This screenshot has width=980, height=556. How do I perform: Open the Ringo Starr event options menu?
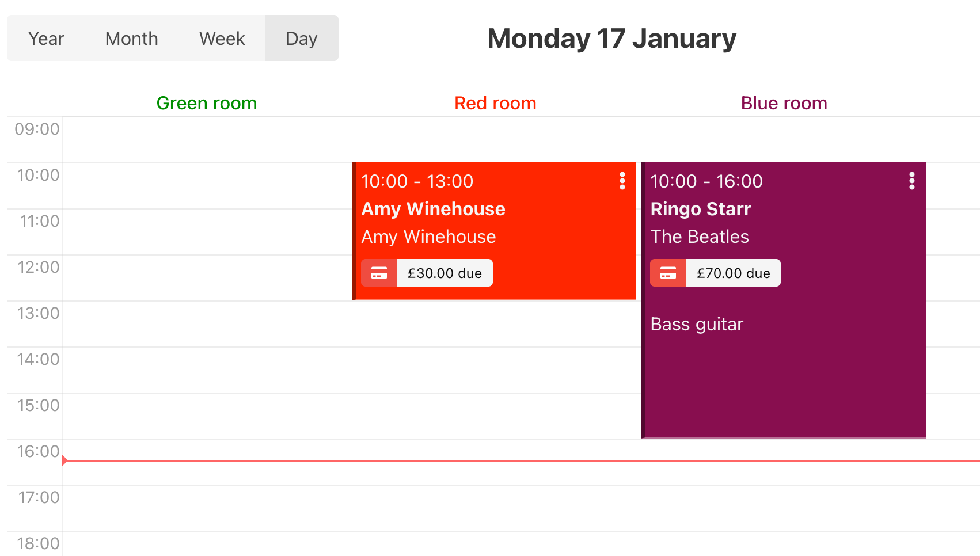click(x=911, y=181)
